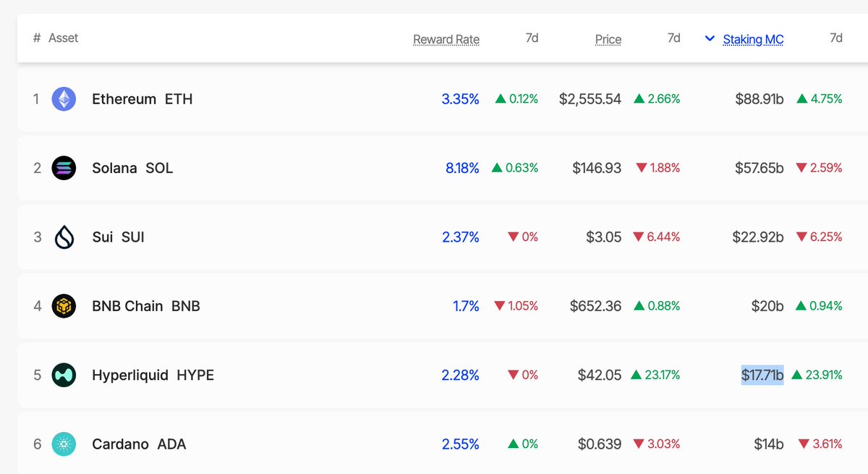Click Sui's 2.37% reward rate

pos(460,237)
